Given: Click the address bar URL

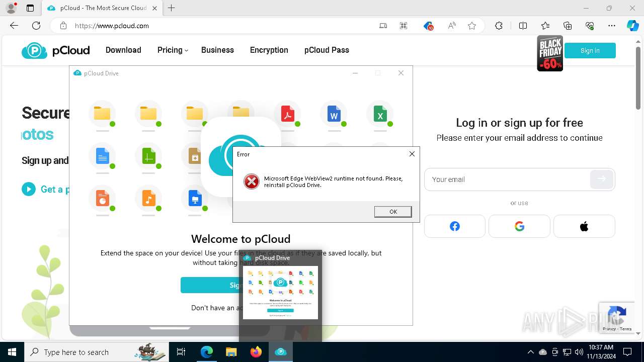Looking at the screenshot, I should [112, 26].
